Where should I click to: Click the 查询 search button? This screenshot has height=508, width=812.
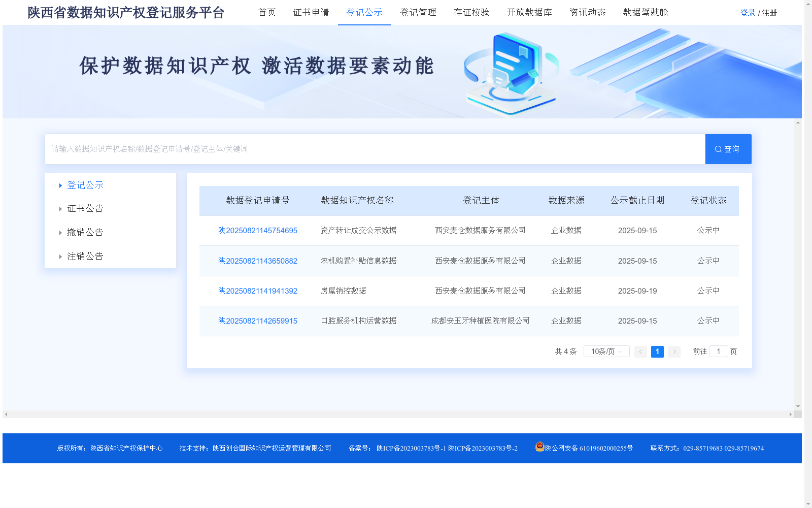tap(728, 149)
